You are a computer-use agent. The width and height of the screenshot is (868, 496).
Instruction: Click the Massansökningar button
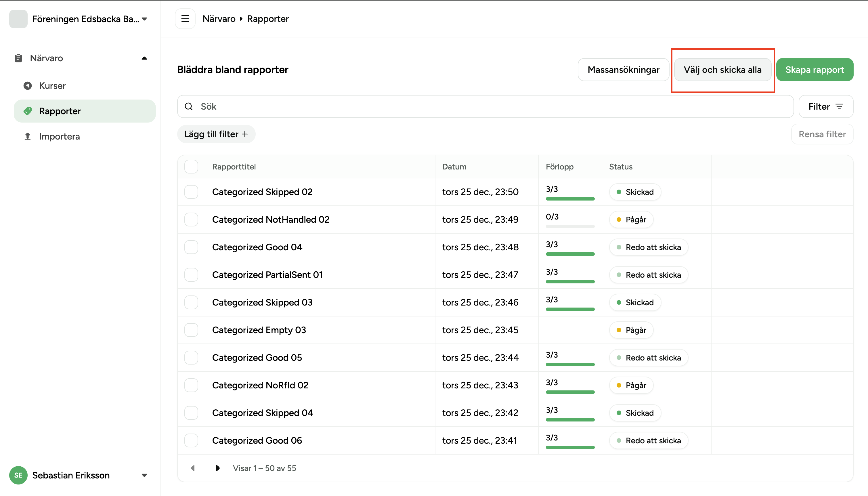(624, 70)
